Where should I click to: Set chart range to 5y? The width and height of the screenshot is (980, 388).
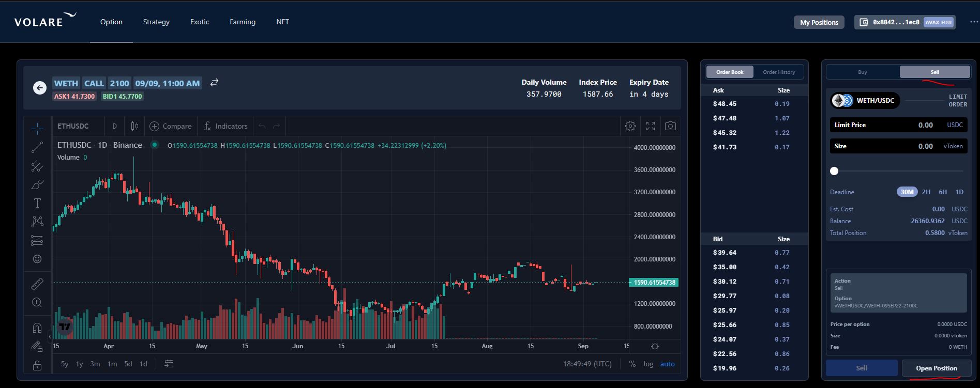click(x=65, y=364)
